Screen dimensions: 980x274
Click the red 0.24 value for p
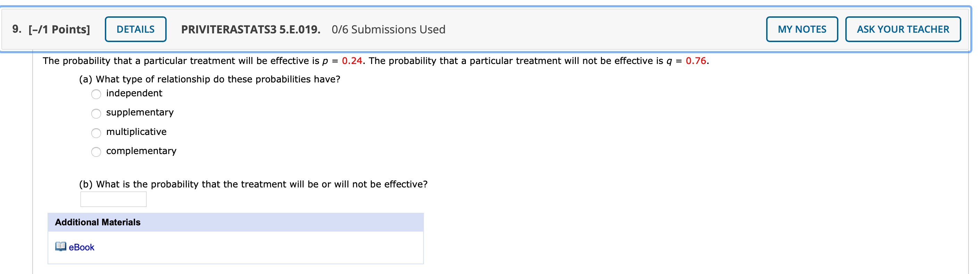pos(352,61)
